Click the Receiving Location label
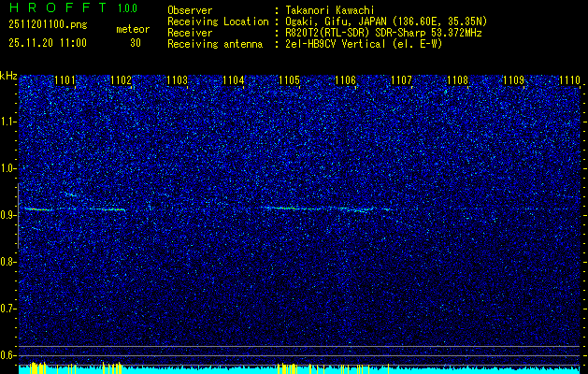Image resolution: width=588 pixels, height=374 pixels. (x=218, y=22)
